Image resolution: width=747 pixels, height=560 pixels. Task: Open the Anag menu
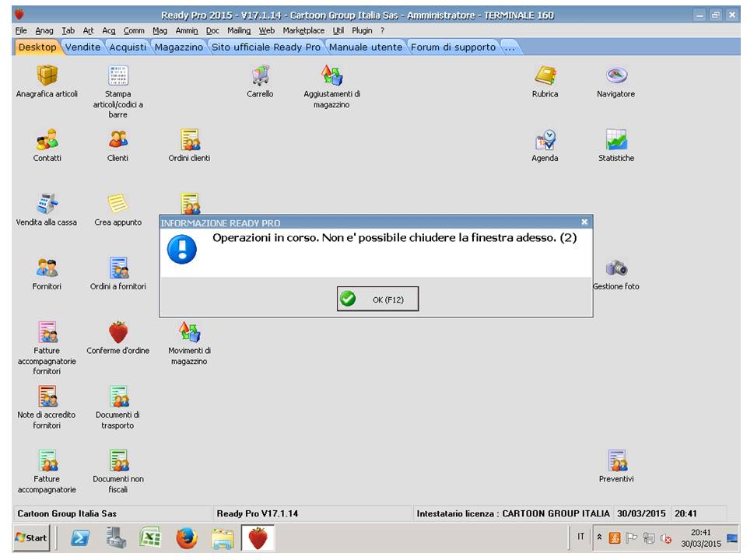coord(44,30)
